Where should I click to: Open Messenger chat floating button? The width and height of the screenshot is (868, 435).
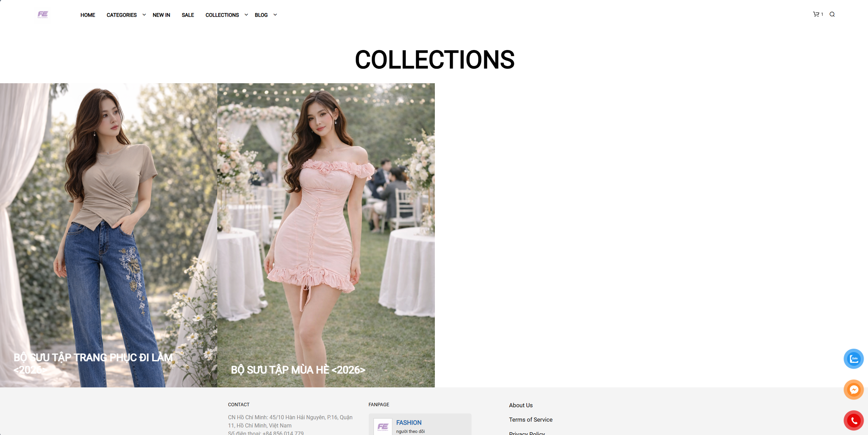coord(853,389)
